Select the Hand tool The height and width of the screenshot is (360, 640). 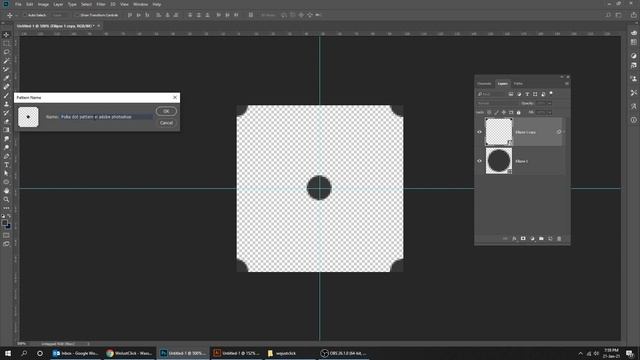pyautogui.click(x=6, y=191)
